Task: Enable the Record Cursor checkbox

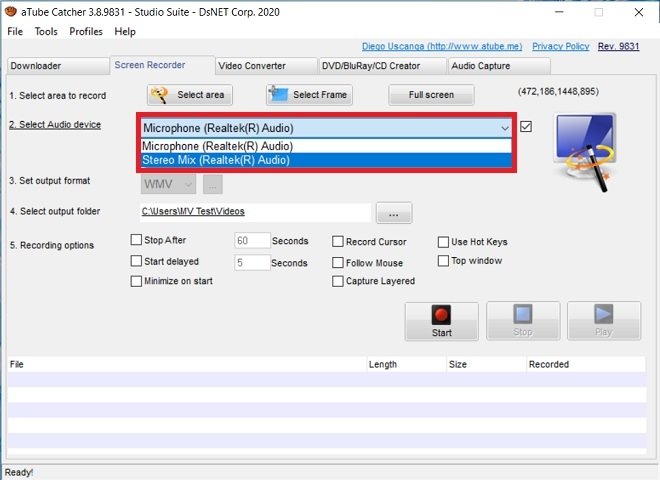Action: pos(338,242)
